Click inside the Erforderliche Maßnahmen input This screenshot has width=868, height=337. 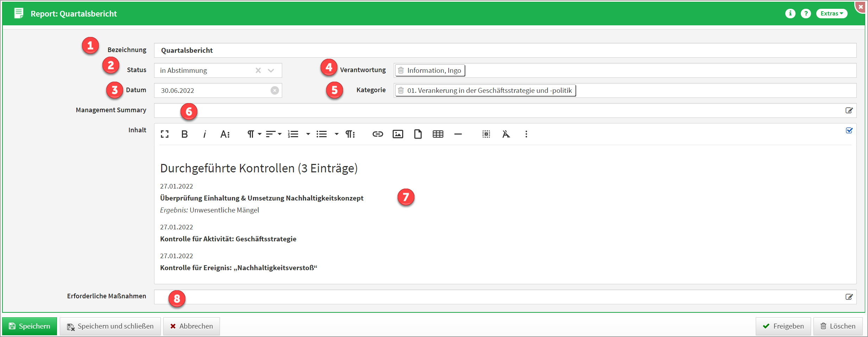pos(505,297)
